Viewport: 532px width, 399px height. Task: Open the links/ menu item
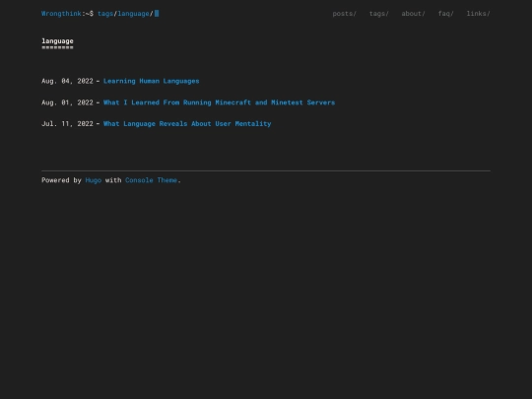click(479, 14)
